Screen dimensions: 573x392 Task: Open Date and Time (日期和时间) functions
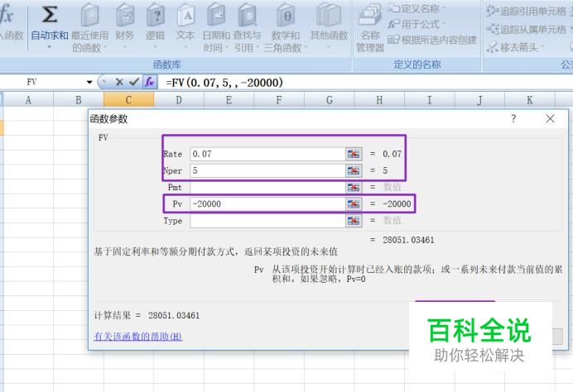pos(216,27)
